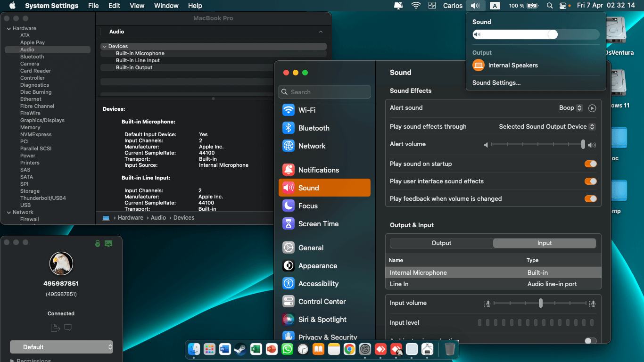Image resolution: width=644 pixels, height=362 pixels.
Task: Open chat icon in remote session window
Action: 68,328
